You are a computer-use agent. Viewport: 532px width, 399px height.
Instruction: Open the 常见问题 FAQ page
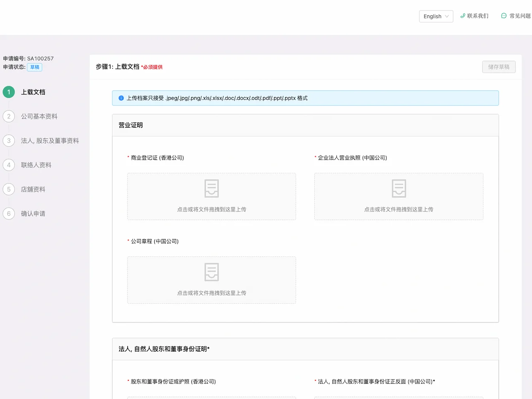pos(519,16)
